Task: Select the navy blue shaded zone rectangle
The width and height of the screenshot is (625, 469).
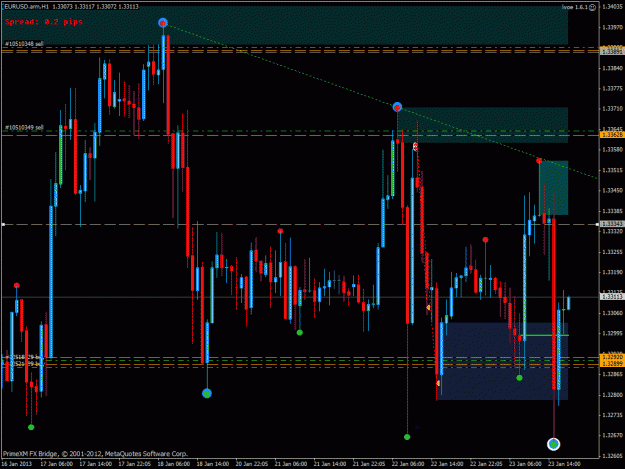Action: [x=502, y=361]
